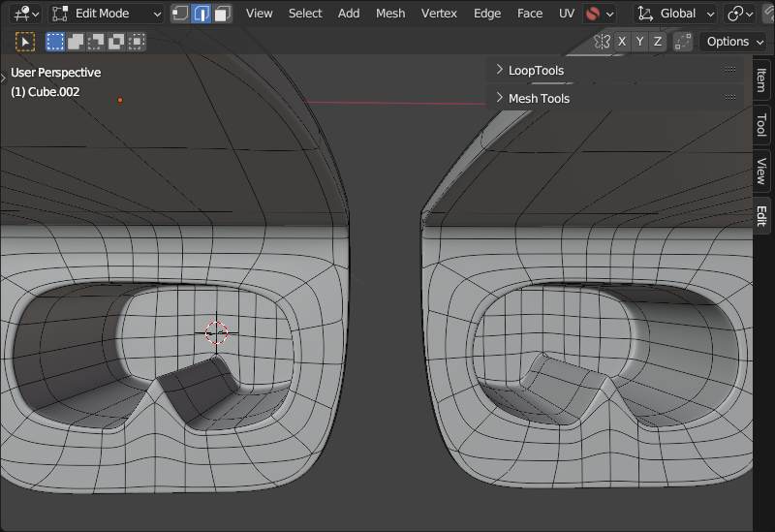Open Global transform orientation dropdown
The width and height of the screenshot is (775, 532).
click(675, 14)
